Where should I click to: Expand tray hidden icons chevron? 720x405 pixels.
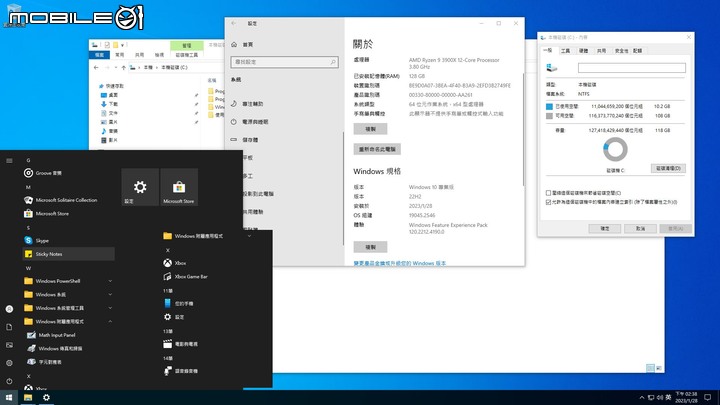click(641, 398)
